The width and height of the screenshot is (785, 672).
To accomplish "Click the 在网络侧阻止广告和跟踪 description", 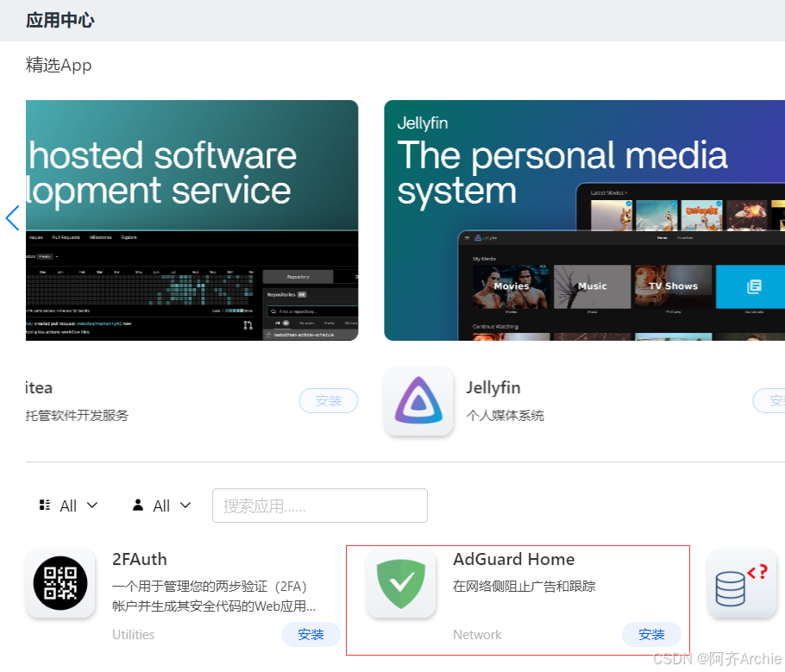I will (x=524, y=587).
